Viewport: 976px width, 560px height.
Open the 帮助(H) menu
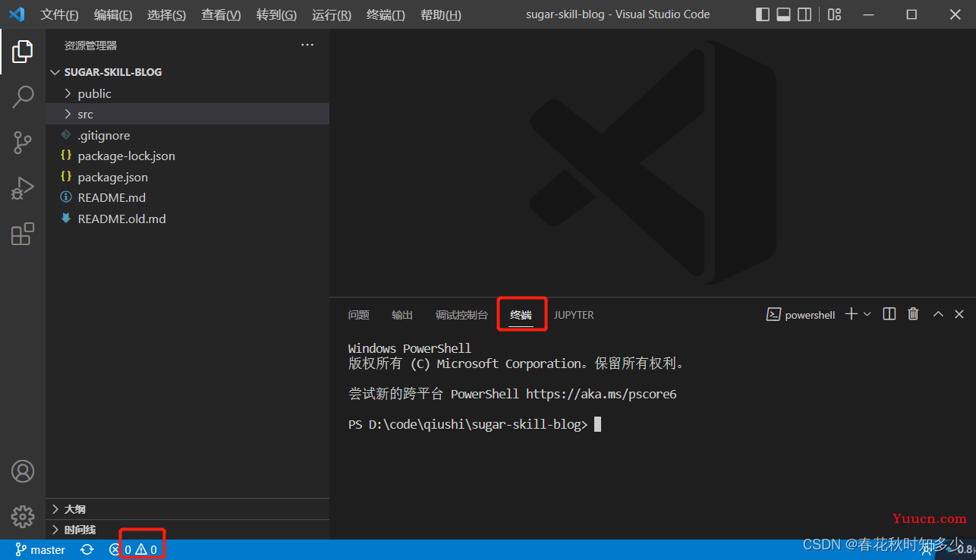441,14
